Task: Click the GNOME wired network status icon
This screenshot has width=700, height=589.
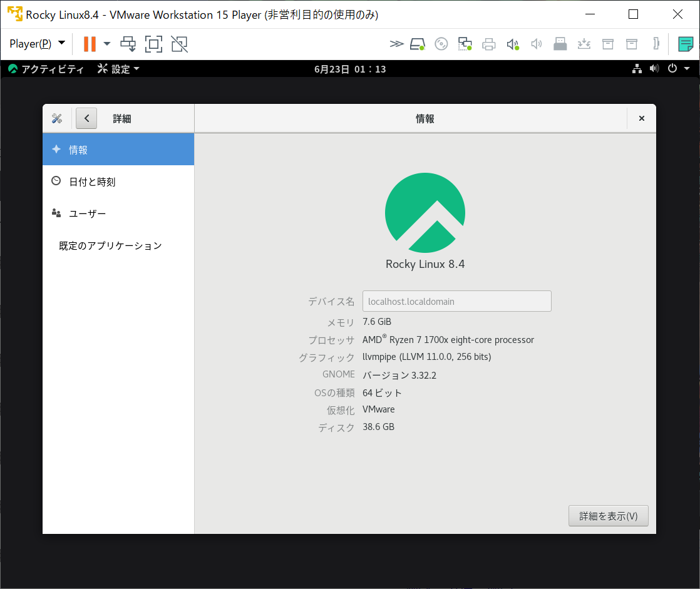Action: click(x=637, y=69)
